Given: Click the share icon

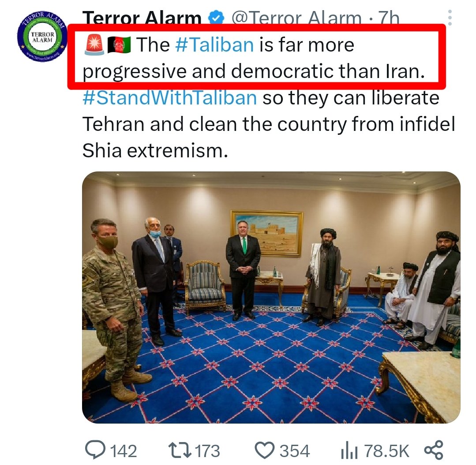Looking at the screenshot, I should (x=434, y=450).
